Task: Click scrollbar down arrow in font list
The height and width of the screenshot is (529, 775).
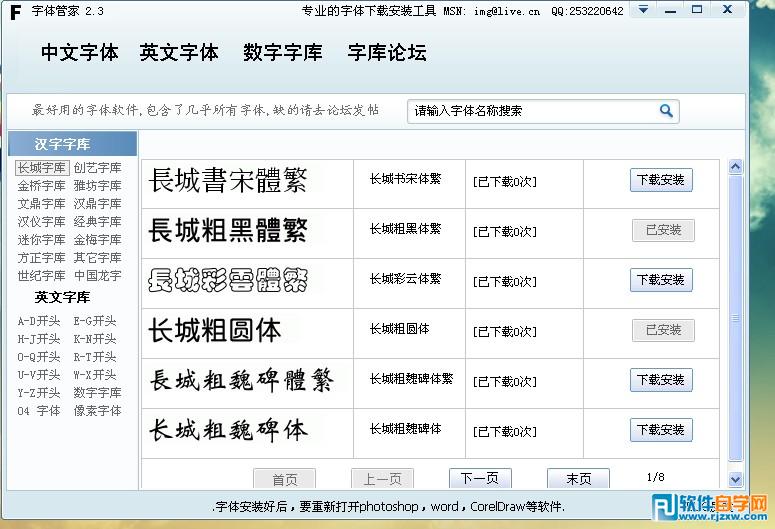Action: [735, 479]
